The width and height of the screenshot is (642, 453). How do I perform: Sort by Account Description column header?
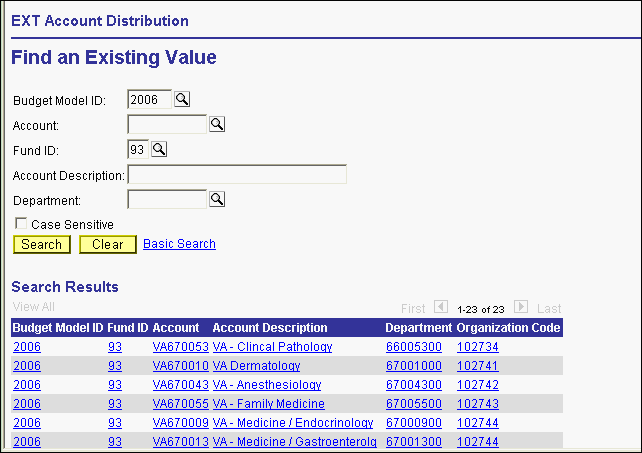(270, 328)
